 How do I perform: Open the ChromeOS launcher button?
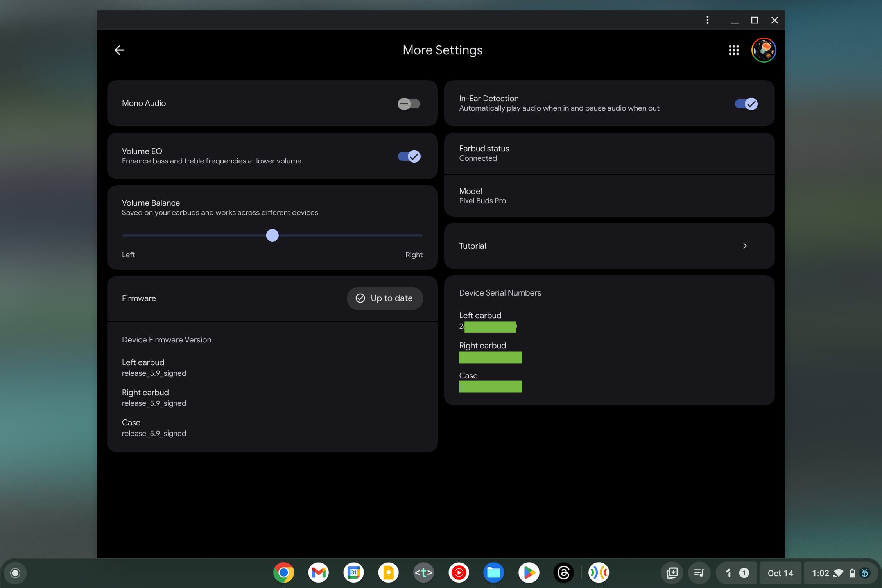click(15, 573)
